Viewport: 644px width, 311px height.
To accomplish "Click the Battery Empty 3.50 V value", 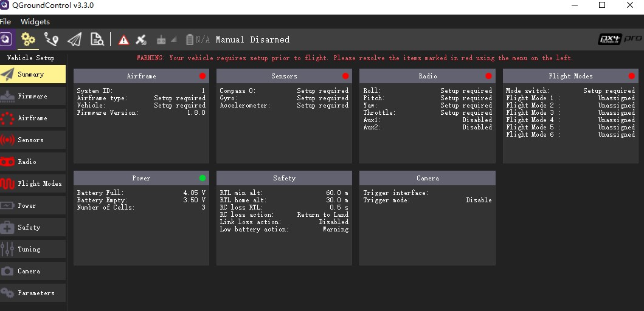I will pos(194,200).
